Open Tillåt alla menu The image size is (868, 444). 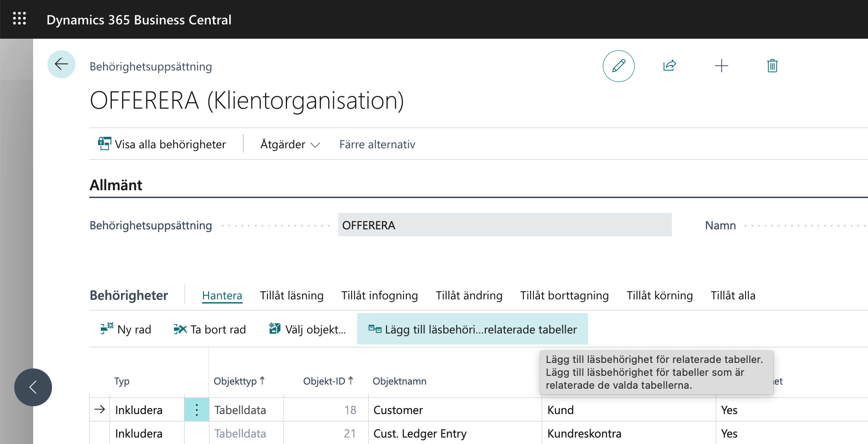click(733, 295)
